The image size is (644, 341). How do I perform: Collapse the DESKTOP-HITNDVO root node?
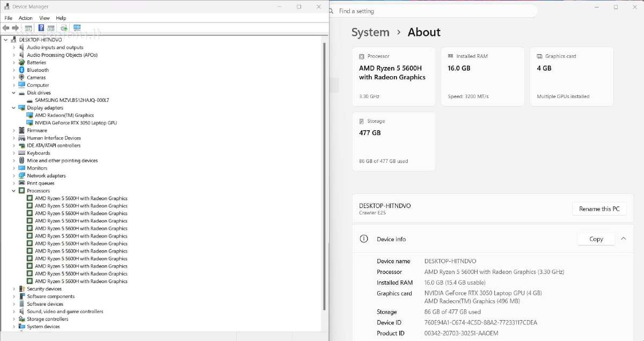[x=6, y=40]
